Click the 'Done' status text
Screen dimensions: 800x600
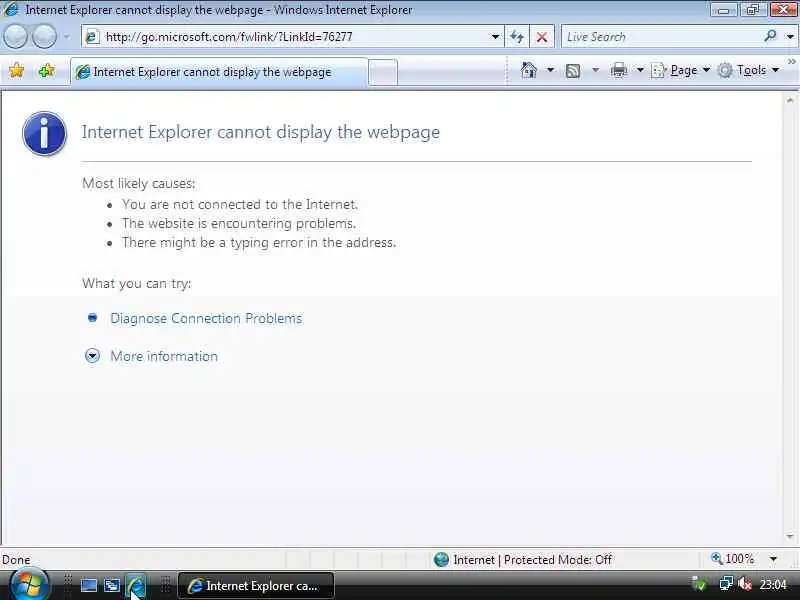(x=16, y=560)
